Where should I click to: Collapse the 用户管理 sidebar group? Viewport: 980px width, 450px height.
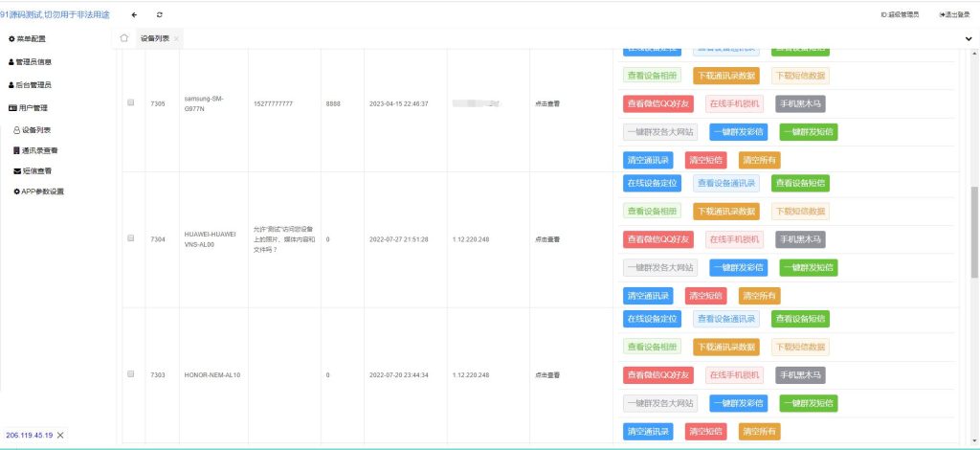tap(28, 108)
